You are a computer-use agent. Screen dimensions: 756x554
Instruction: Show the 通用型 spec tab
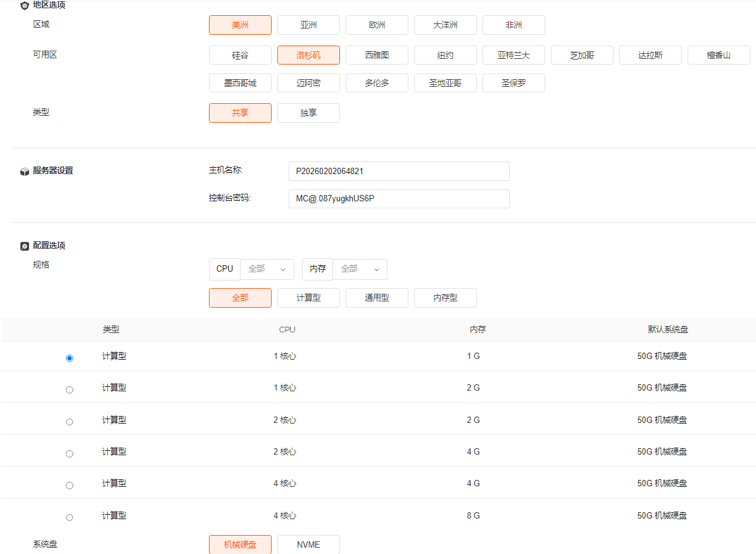pos(377,298)
